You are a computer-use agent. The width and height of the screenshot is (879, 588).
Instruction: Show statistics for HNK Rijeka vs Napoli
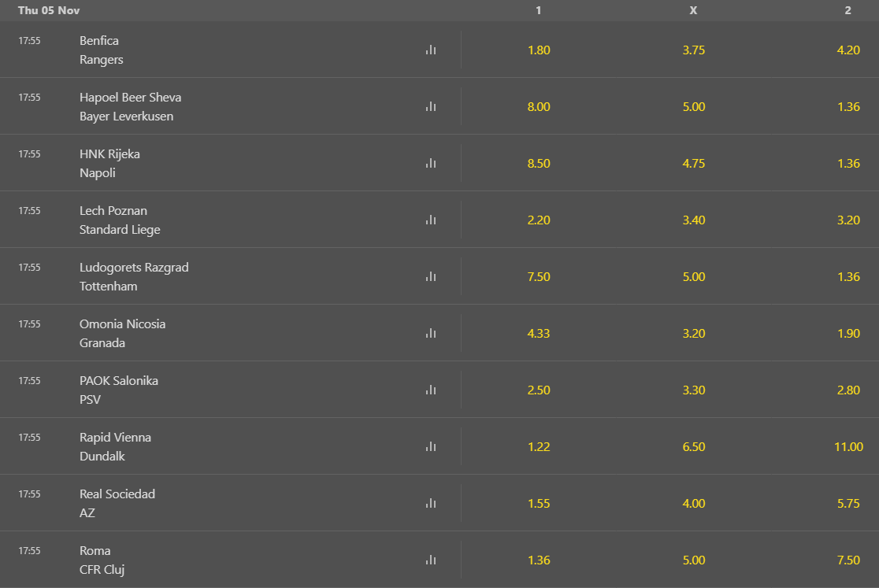(431, 163)
